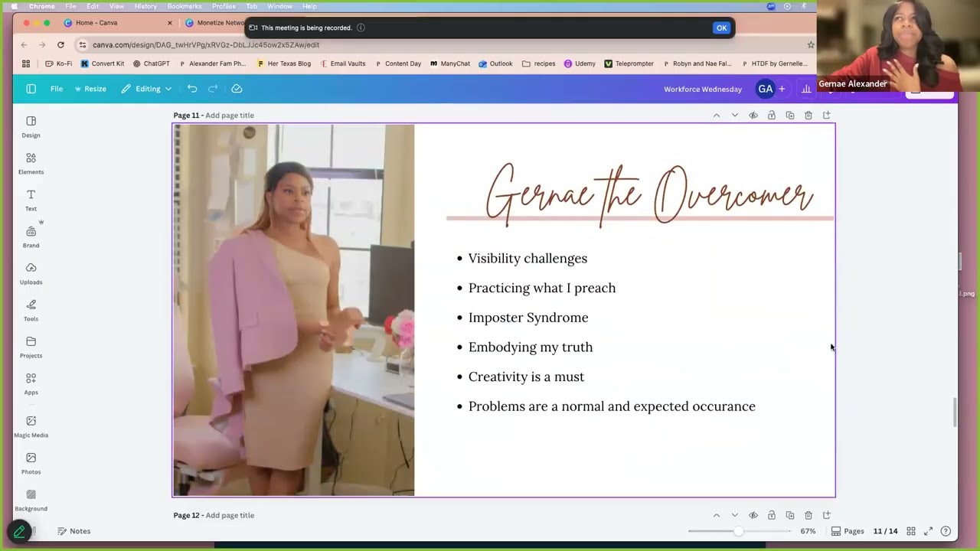980x551 pixels.
Task: Hide Page 12 with eye icon
Action: pyautogui.click(x=753, y=515)
